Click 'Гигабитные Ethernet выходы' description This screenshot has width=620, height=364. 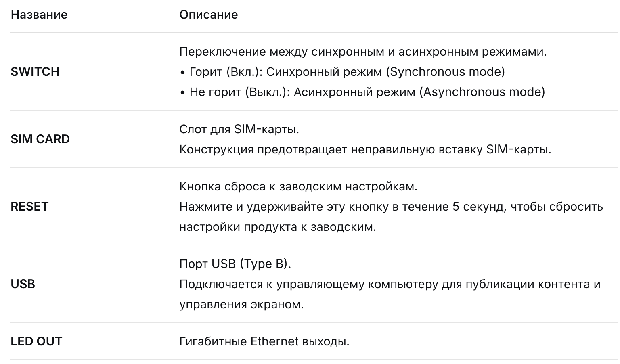(x=264, y=341)
